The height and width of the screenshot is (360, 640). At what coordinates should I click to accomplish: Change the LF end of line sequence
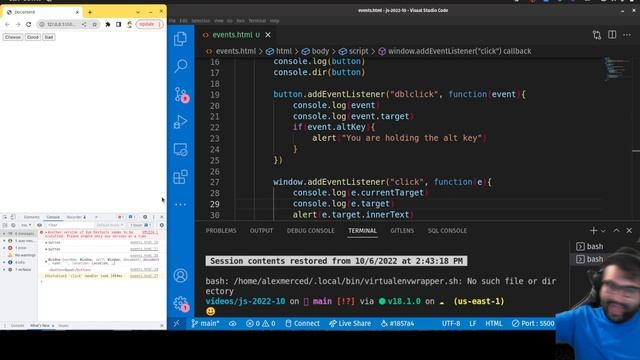[473, 323]
